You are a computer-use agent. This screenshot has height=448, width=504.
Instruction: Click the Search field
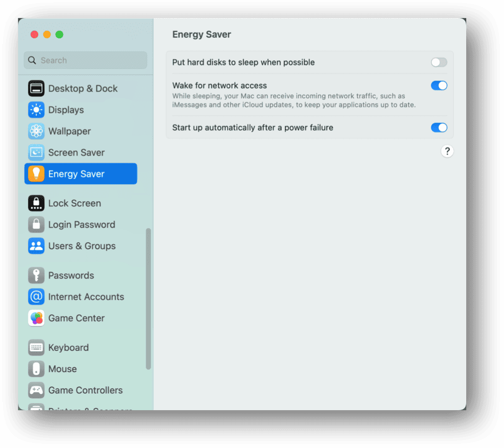pyautogui.click(x=85, y=60)
